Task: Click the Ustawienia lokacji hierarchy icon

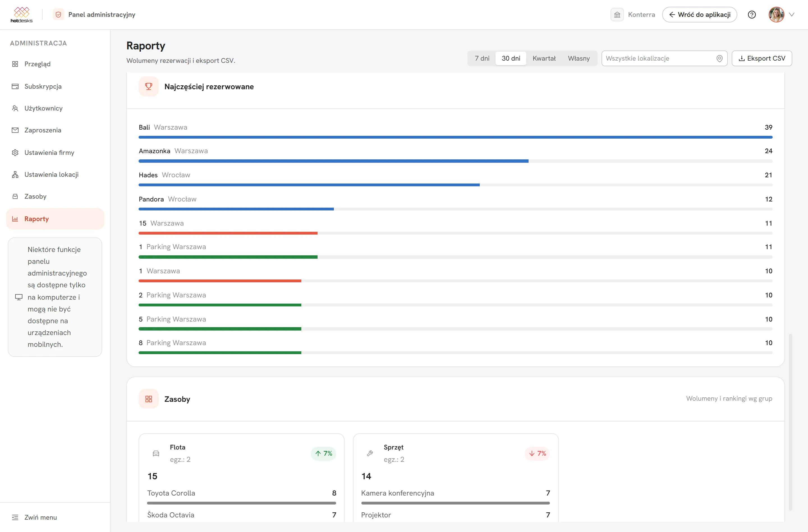Action: 15,175
